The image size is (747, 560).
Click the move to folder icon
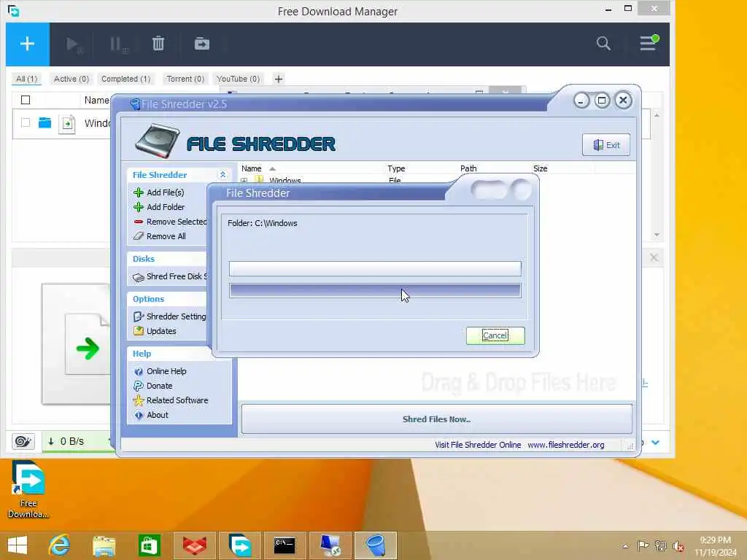coord(202,44)
